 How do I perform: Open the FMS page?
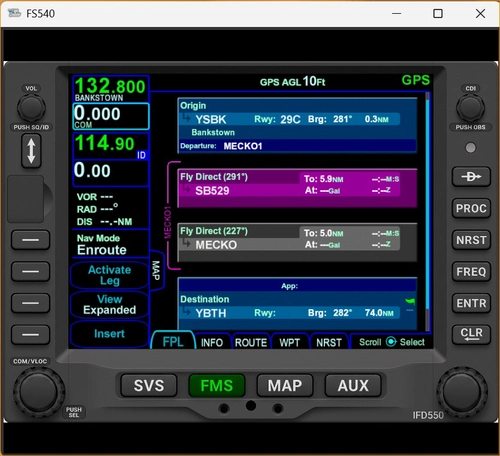[217, 386]
